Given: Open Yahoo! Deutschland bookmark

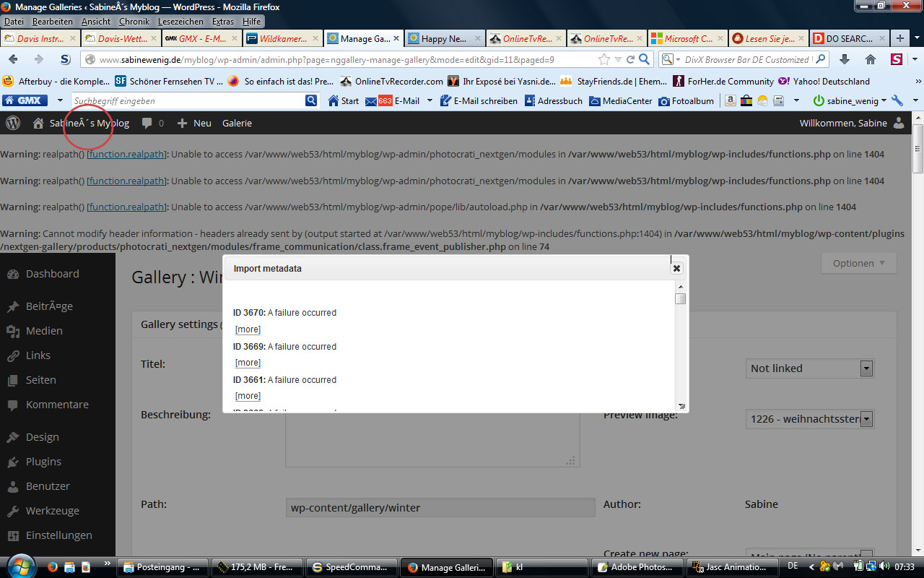Looking at the screenshot, I should pyautogui.click(x=824, y=82).
